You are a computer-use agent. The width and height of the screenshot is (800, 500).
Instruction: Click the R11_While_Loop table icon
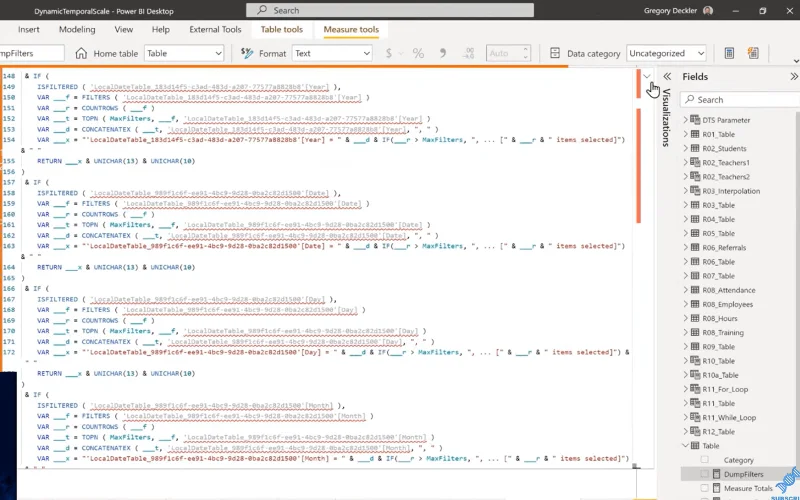[x=695, y=417]
